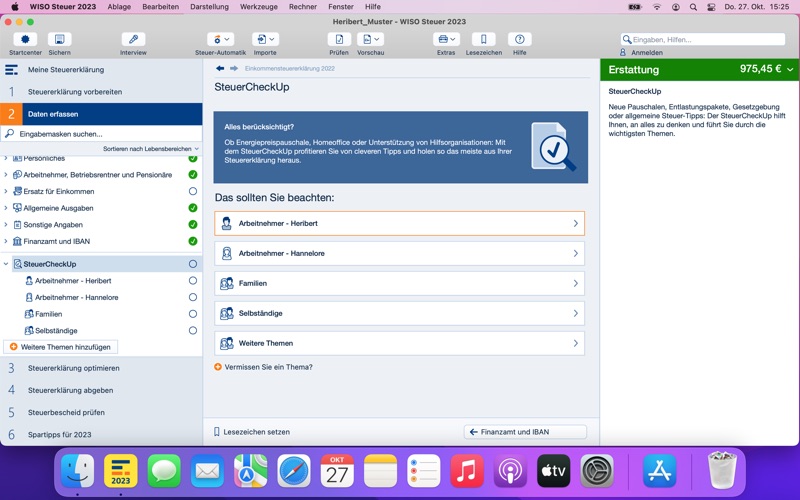Viewport: 800px width, 500px height.
Task: Run the Prüfen check icon
Action: coord(339,39)
